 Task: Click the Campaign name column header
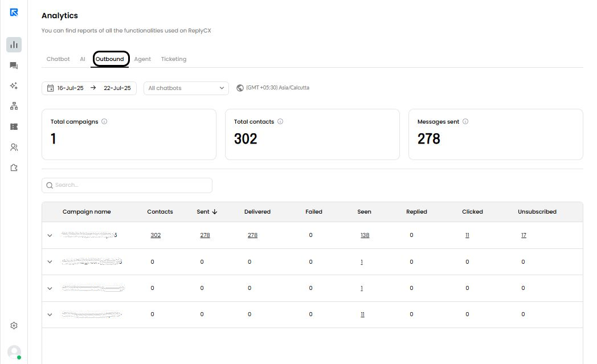(87, 212)
